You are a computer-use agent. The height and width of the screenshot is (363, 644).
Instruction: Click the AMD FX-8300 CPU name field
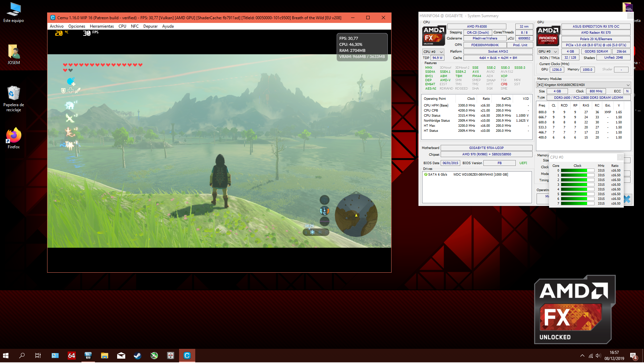click(x=476, y=27)
